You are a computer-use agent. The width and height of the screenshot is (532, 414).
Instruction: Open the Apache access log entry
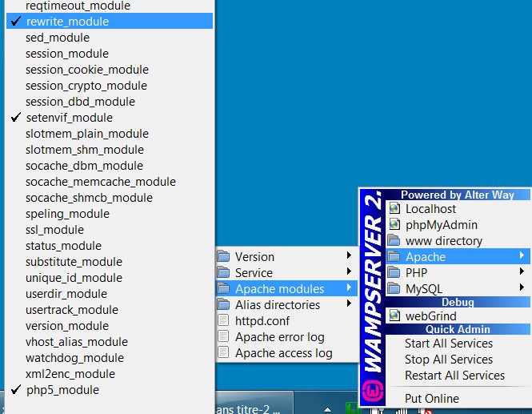pyautogui.click(x=287, y=353)
